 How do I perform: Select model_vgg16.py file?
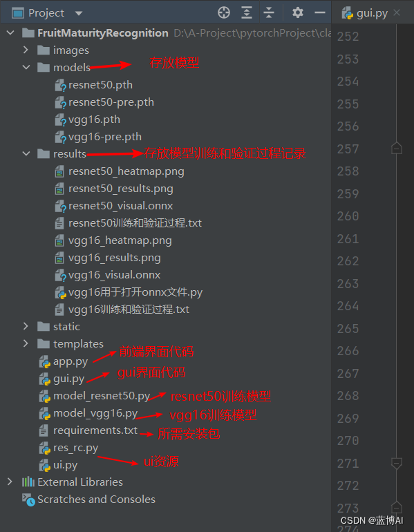pyautogui.click(x=95, y=414)
